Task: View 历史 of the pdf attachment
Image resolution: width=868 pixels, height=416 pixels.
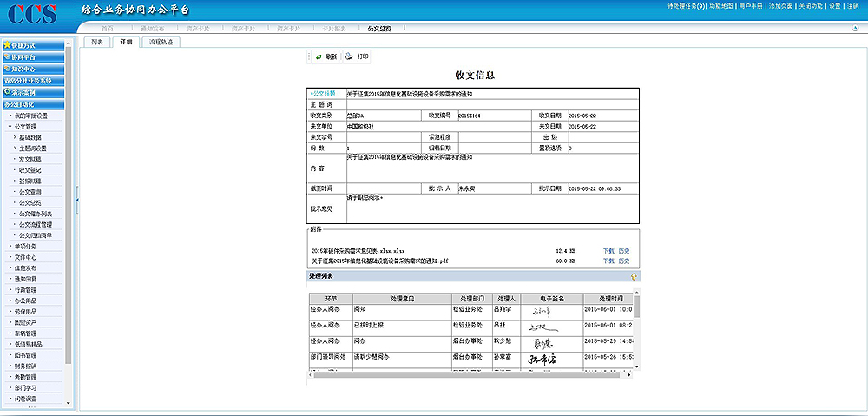Action: [x=624, y=261]
